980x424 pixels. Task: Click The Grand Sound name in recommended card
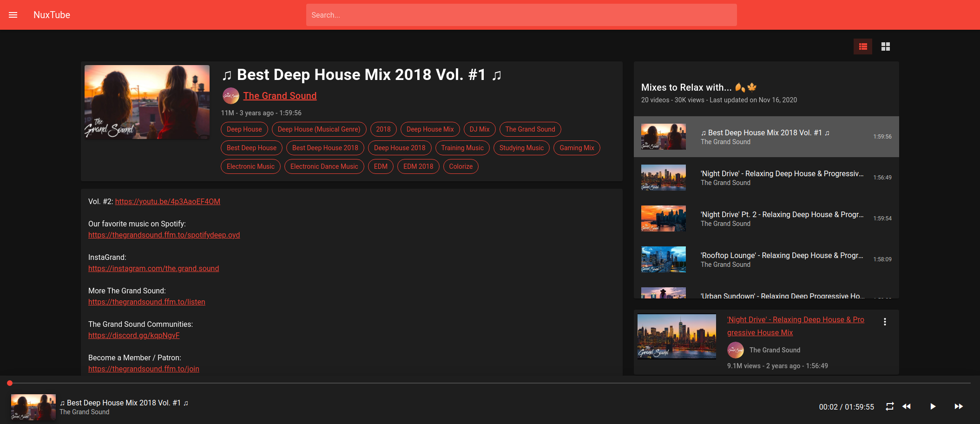775,350
